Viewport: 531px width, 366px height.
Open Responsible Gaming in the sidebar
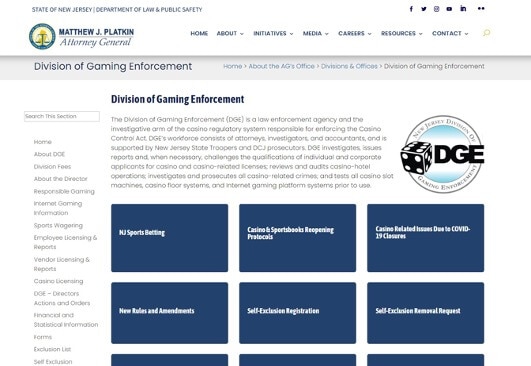(x=64, y=191)
